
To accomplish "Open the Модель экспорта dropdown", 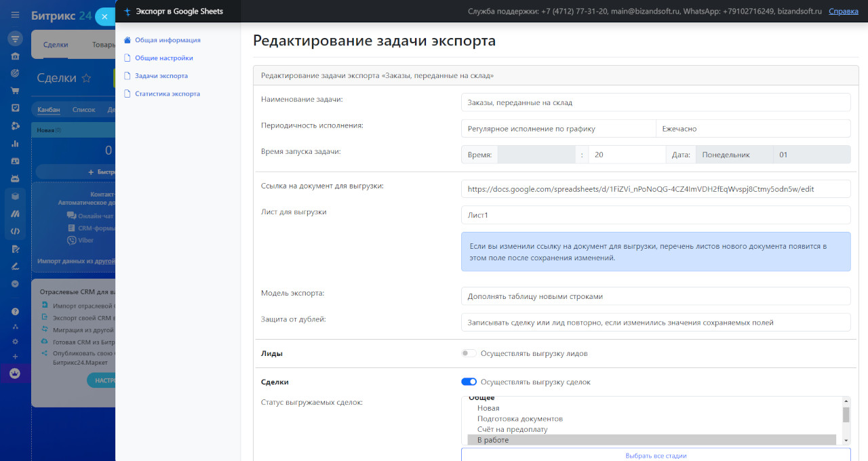I will 655,296.
